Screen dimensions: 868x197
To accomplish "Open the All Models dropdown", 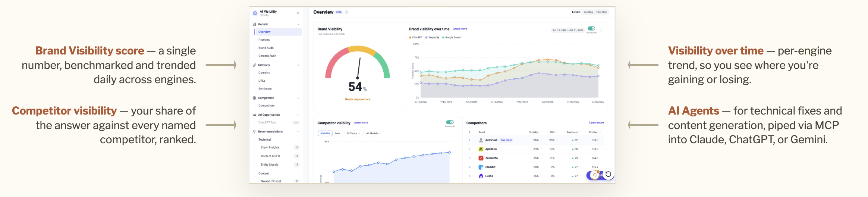I will (x=373, y=133).
